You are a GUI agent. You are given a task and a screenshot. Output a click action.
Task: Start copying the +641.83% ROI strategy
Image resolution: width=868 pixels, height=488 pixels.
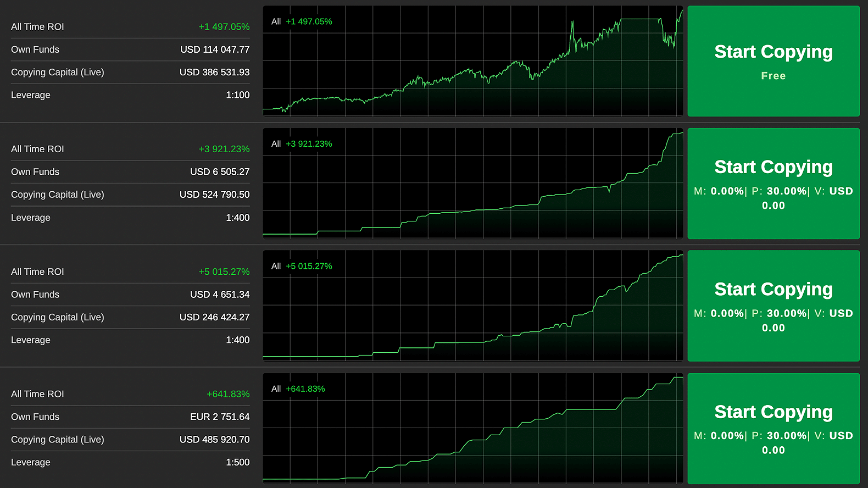tap(774, 429)
